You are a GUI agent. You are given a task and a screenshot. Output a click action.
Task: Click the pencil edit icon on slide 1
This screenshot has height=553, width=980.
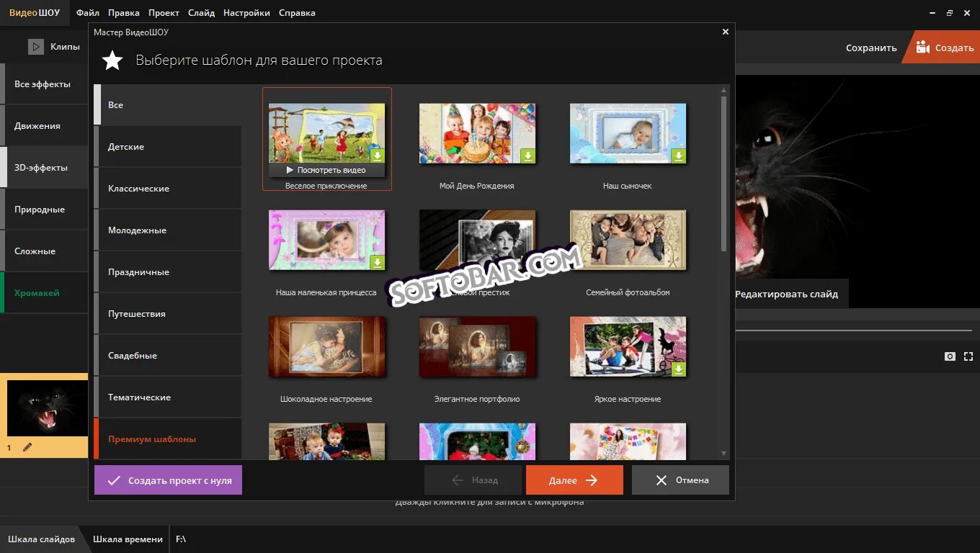(x=27, y=447)
